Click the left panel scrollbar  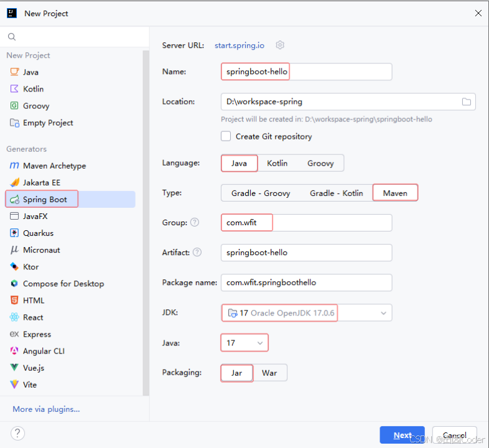[x=146, y=223]
